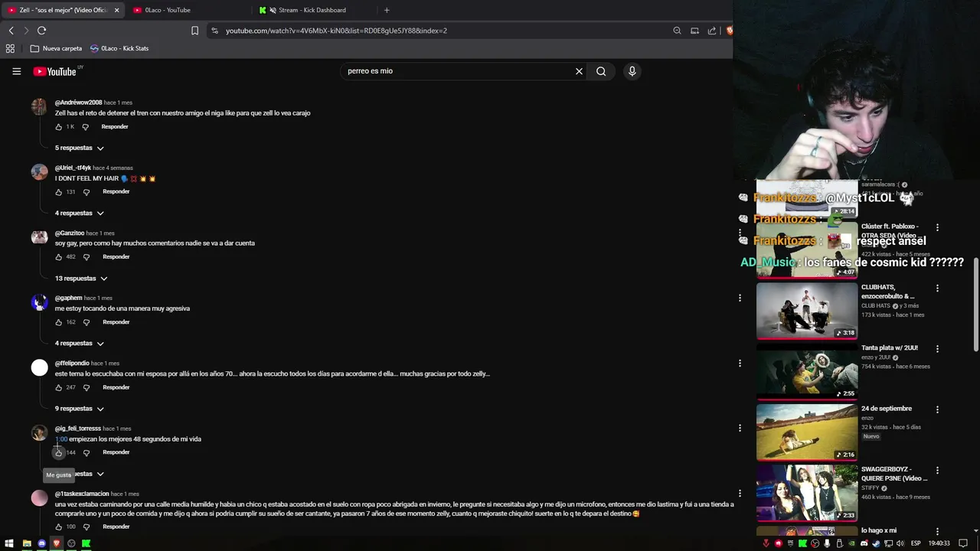The height and width of the screenshot is (551, 980).
Task: Play the 'Tanta plata w/ 2UU!' thumbnail
Action: pyautogui.click(x=807, y=372)
